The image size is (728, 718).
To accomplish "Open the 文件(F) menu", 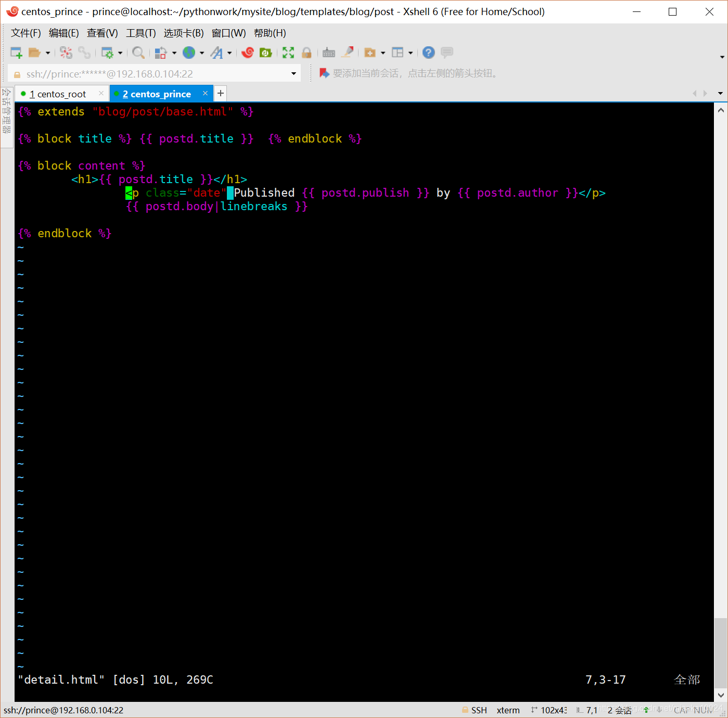I will click(x=26, y=33).
